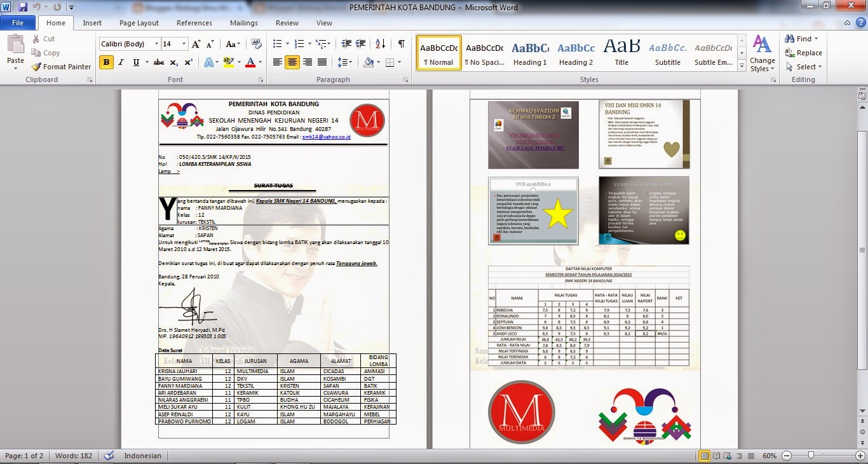Image resolution: width=868 pixels, height=464 pixels.
Task: Activate the Format Painter brush
Action: [61, 67]
